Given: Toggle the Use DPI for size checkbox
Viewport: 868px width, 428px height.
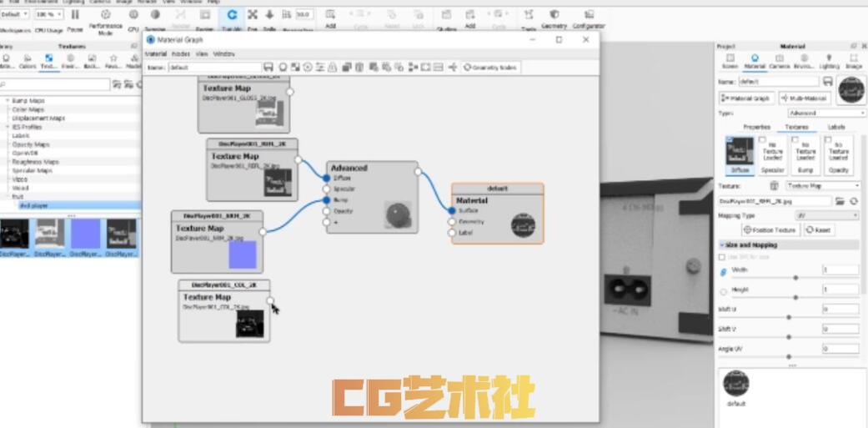Looking at the screenshot, I should tap(721, 258).
